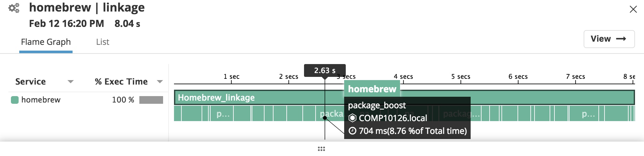Click the bottom panel drag handle dots

(321, 149)
